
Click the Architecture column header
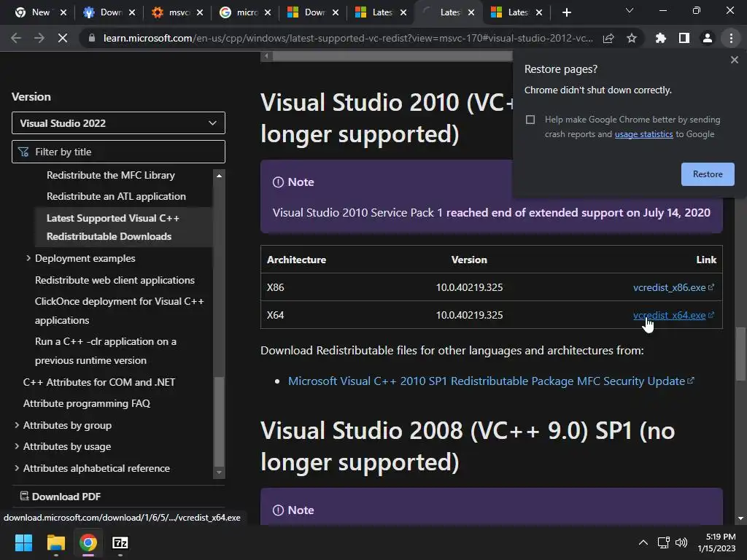tap(296, 260)
